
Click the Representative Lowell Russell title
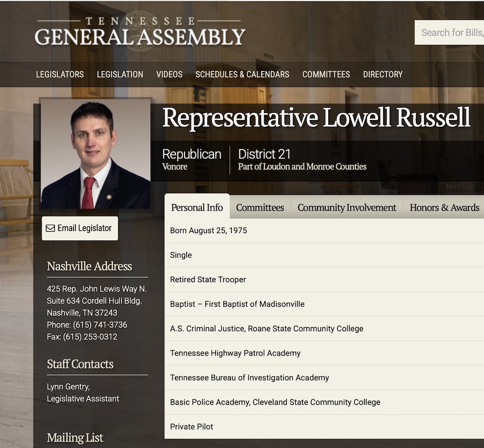click(x=316, y=118)
